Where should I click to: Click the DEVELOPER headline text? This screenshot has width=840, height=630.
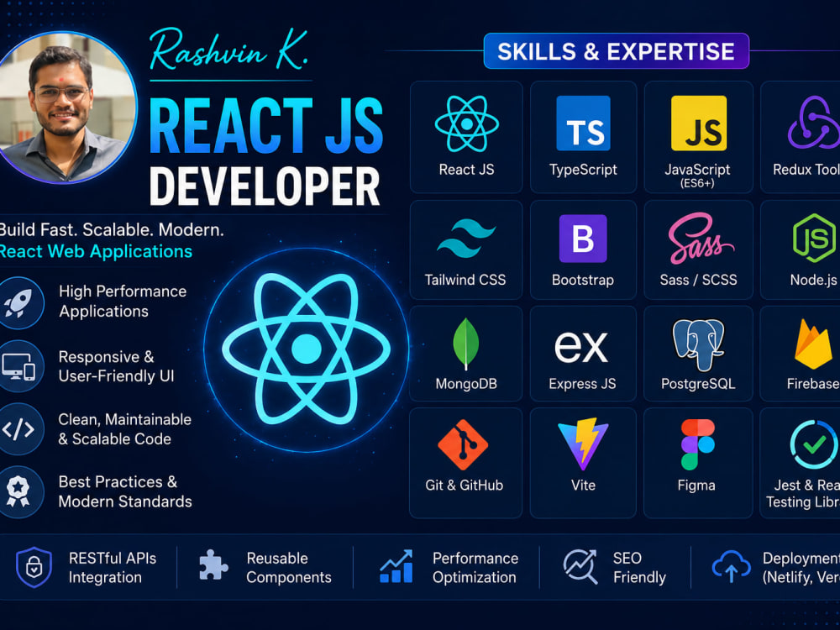[x=265, y=186]
